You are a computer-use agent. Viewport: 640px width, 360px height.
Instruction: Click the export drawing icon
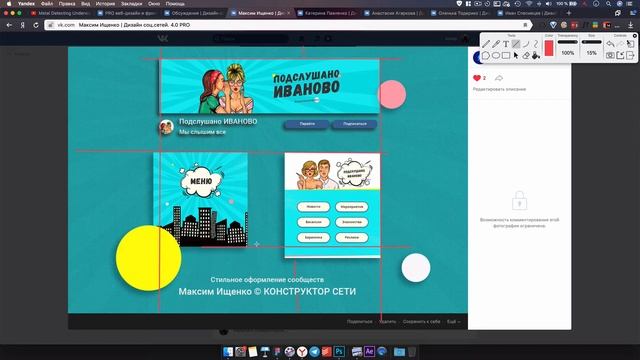620,55
